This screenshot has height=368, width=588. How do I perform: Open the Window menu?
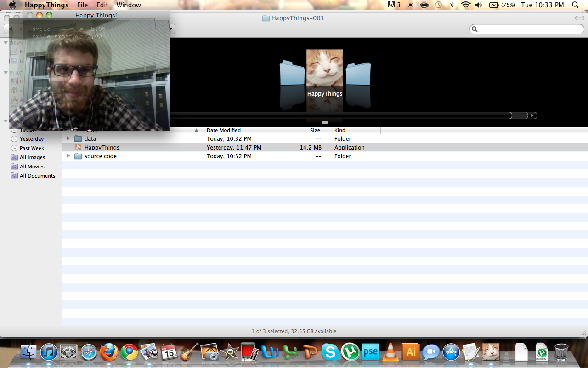click(129, 5)
